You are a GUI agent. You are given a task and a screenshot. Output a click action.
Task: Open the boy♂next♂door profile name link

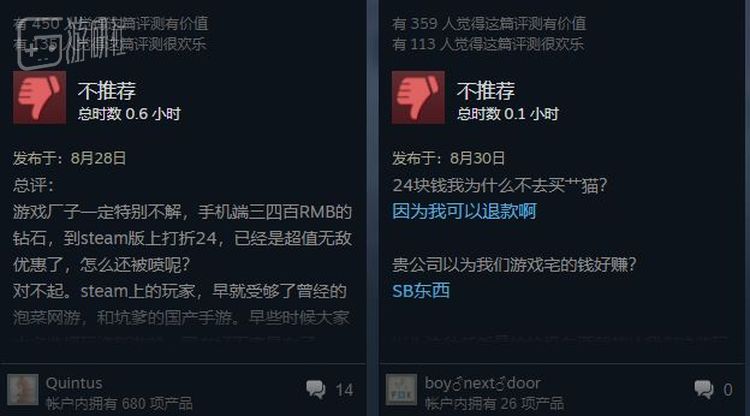click(483, 383)
